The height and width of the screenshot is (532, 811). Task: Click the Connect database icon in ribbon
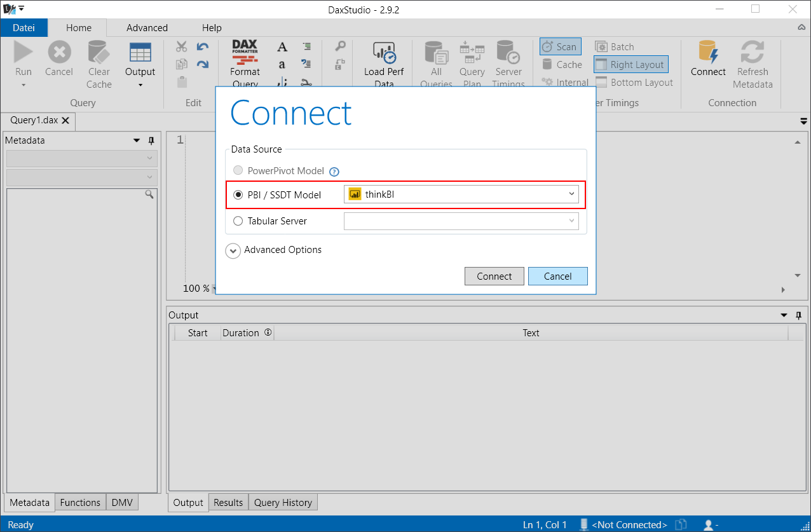pyautogui.click(x=708, y=52)
